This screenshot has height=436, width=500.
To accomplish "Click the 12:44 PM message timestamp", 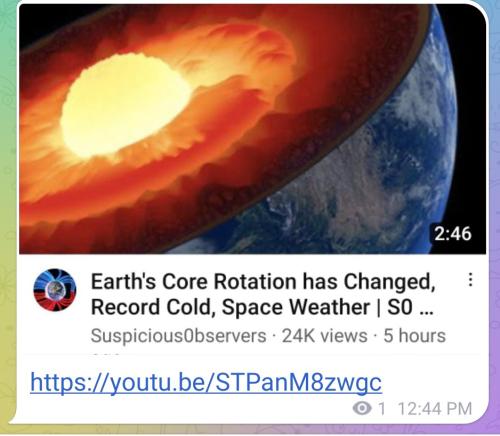I will [x=435, y=409].
